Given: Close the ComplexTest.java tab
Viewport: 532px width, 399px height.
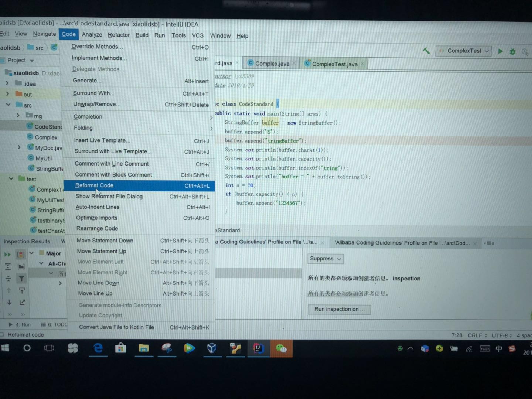Looking at the screenshot, I should [362, 64].
